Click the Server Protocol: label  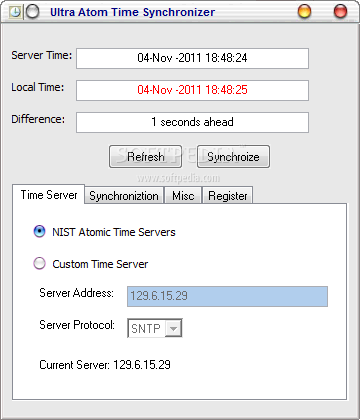[77, 325]
